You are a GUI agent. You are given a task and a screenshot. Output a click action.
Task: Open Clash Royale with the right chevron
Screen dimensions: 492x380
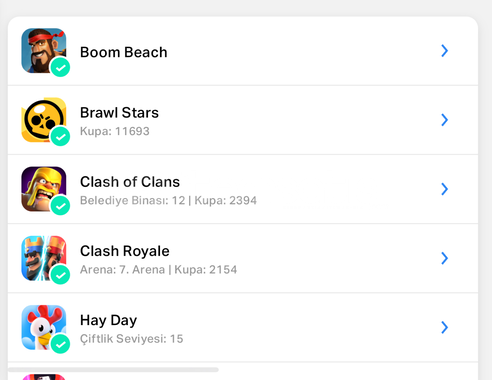point(444,258)
